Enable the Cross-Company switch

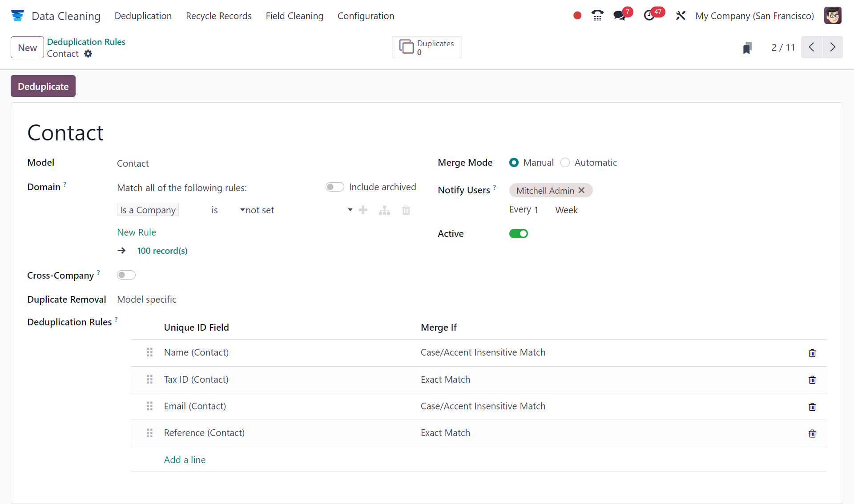[126, 275]
